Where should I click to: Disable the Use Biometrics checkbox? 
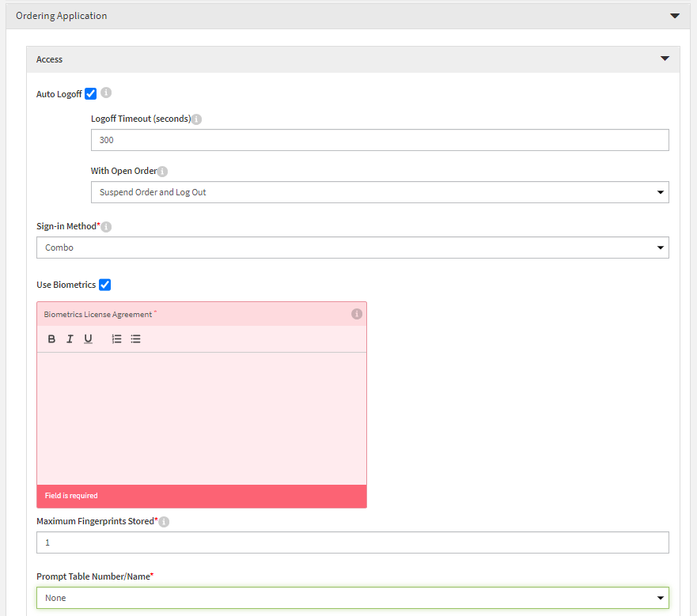pos(104,285)
